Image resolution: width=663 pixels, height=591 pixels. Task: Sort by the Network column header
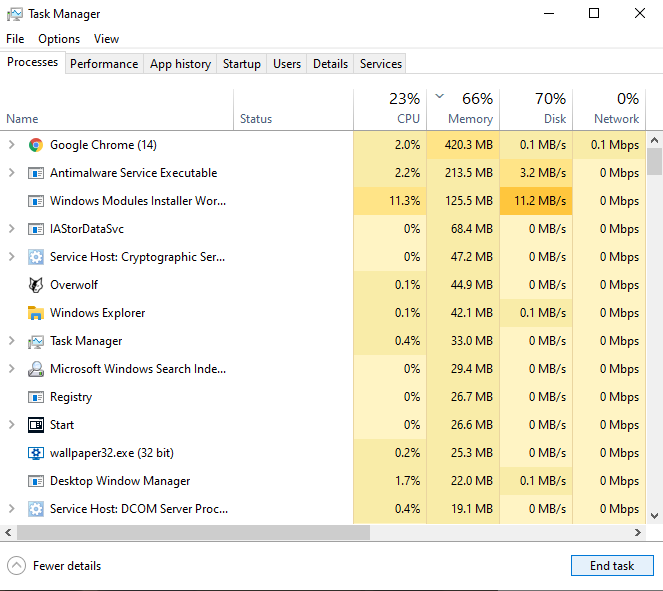[609, 109]
